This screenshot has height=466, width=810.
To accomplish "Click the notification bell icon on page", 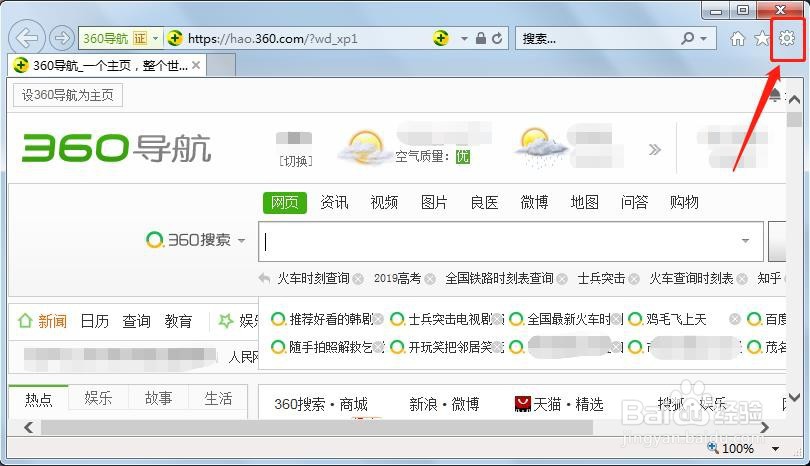I will pos(774,95).
